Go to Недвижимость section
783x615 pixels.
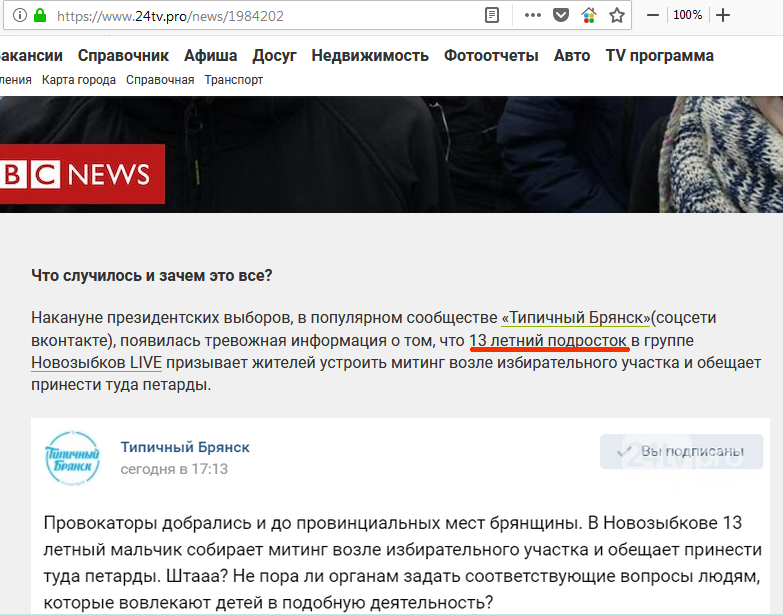tap(370, 55)
